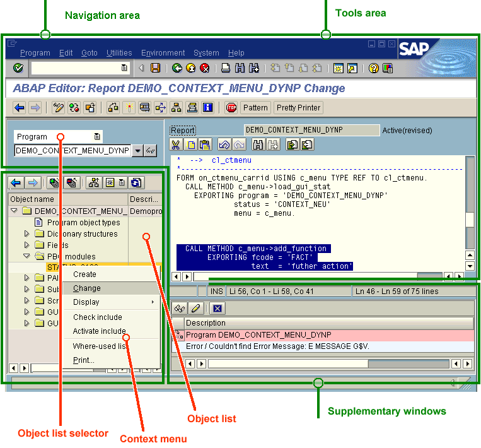The height and width of the screenshot is (448, 481).
Task: Click the DEMO_CONTEXT_MENU_DYNP object name input field
Action: (72, 151)
